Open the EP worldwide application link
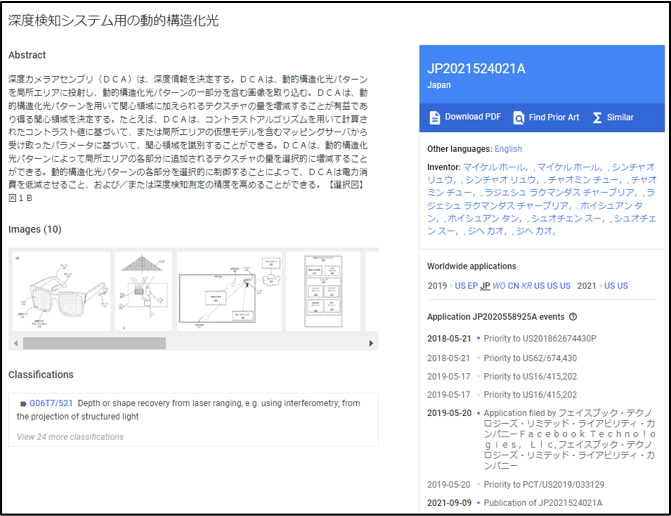The width and height of the screenshot is (671, 516). pos(472,286)
